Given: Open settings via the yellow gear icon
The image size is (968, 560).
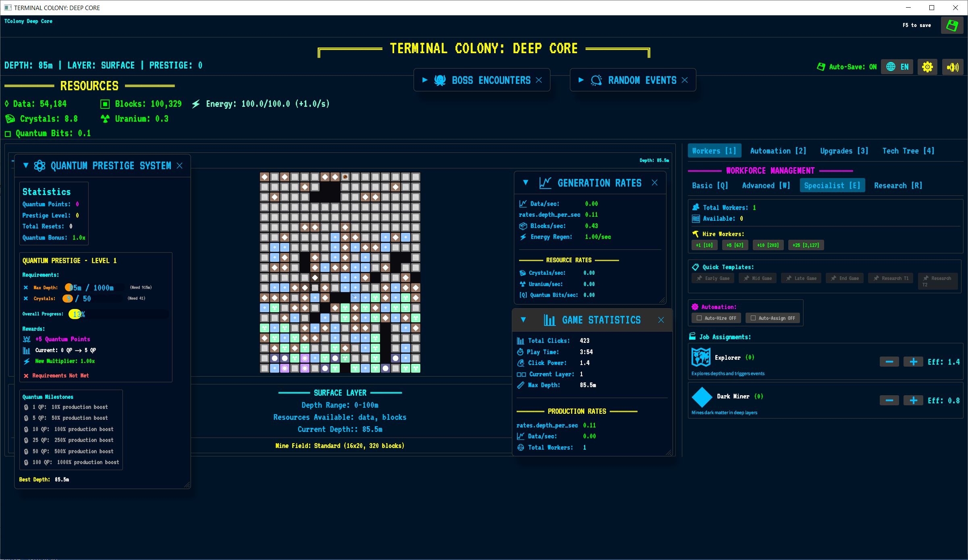Looking at the screenshot, I should tap(927, 67).
